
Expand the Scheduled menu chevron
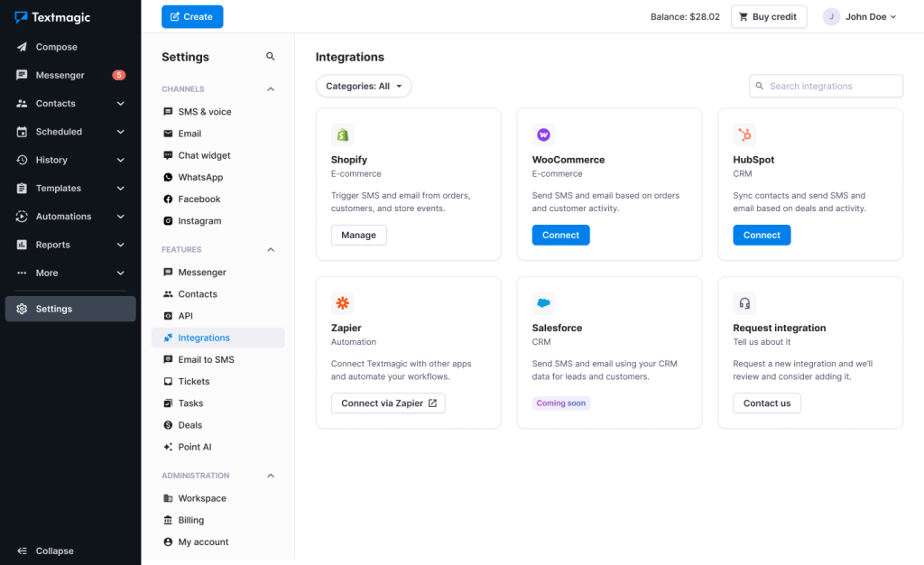click(x=121, y=132)
